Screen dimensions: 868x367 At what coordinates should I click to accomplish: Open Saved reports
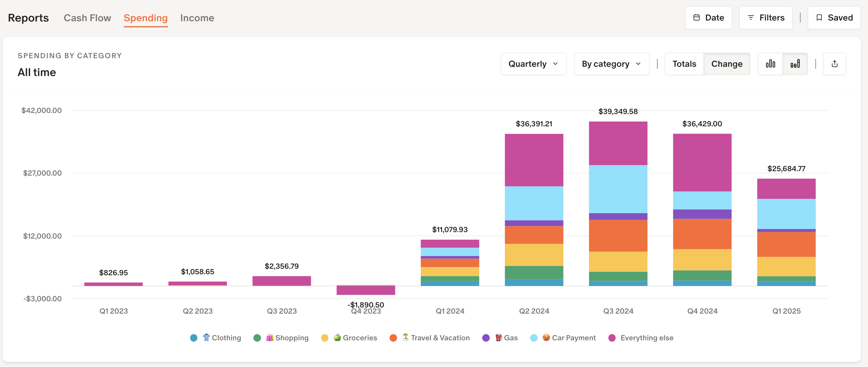coord(834,18)
